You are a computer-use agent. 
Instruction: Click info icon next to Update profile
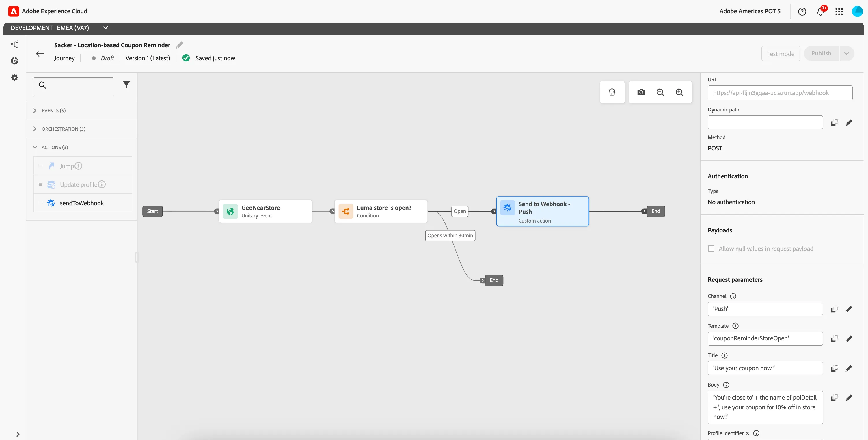[x=102, y=184]
